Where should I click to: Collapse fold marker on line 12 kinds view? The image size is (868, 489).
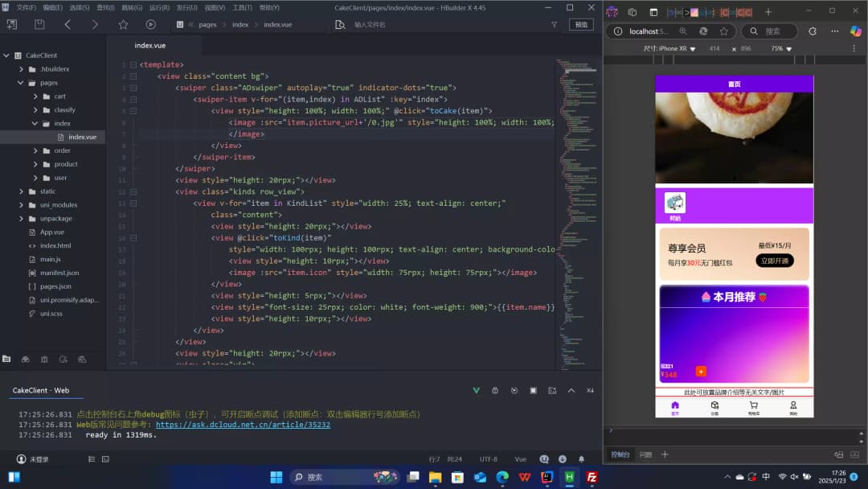133,192
